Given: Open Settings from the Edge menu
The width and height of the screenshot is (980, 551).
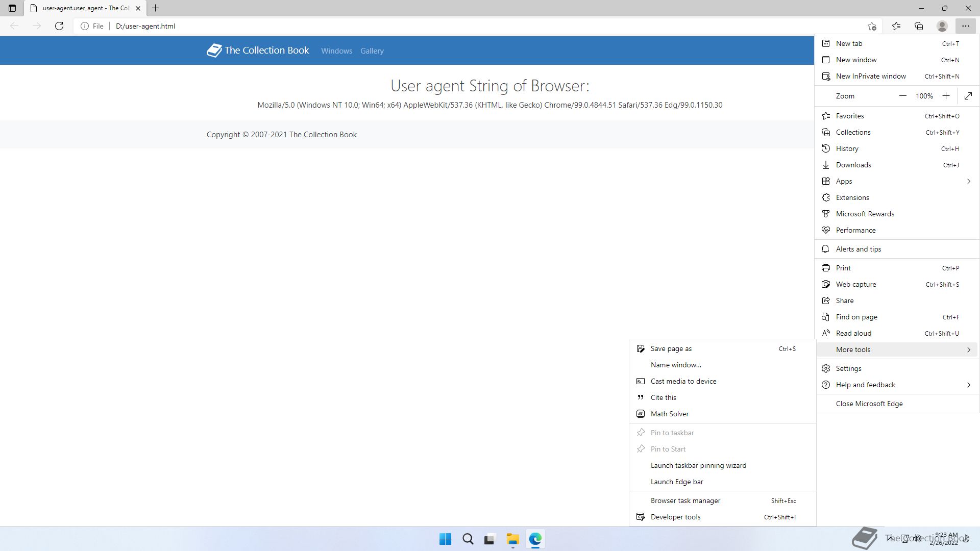Looking at the screenshot, I should (x=848, y=368).
